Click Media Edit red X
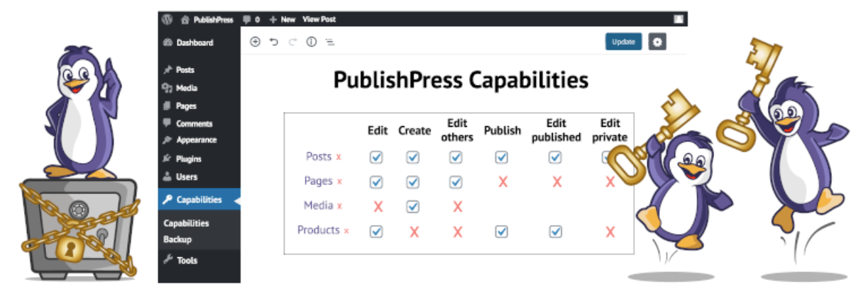This screenshot has height=287, width=868. click(x=378, y=207)
